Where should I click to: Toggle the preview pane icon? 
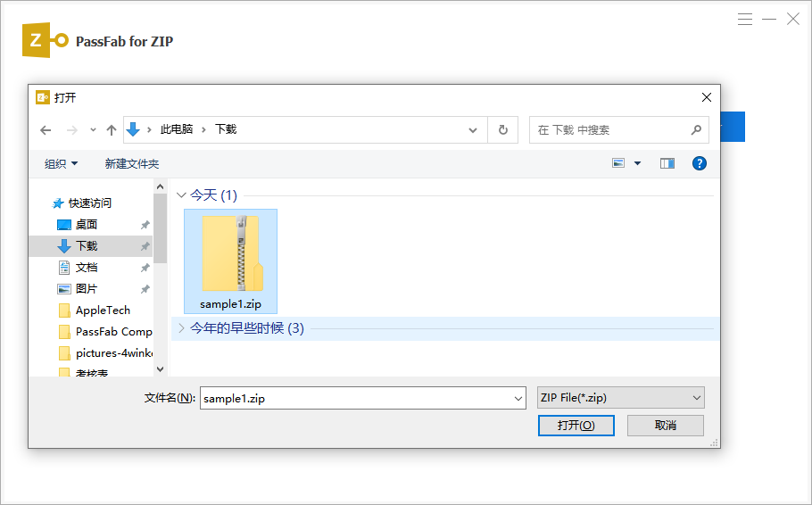pos(667,163)
